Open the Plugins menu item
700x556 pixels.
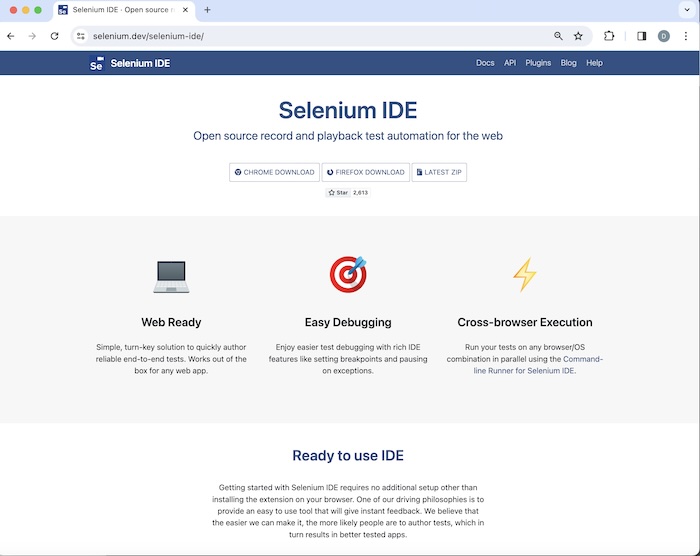pyautogui.click(x=538, y=63)
